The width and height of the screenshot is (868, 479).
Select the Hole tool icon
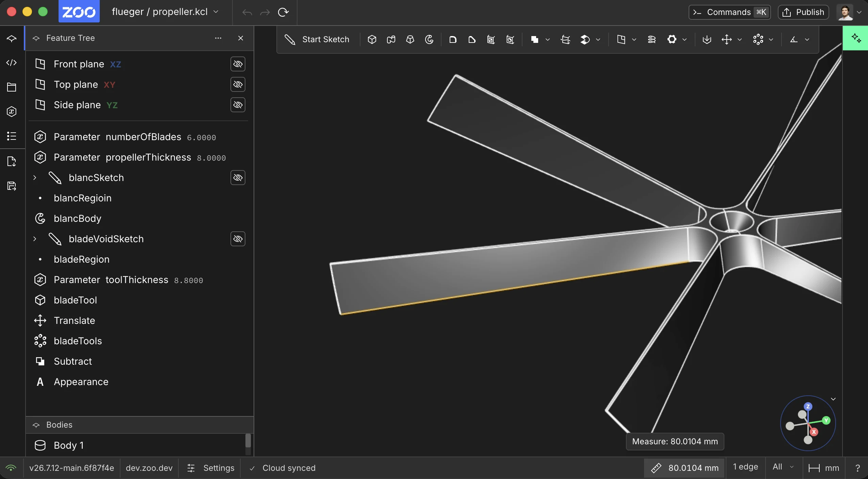[x=510, y=39]
